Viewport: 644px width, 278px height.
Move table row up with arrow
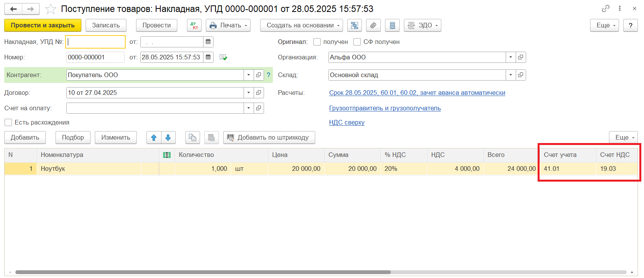154,138
